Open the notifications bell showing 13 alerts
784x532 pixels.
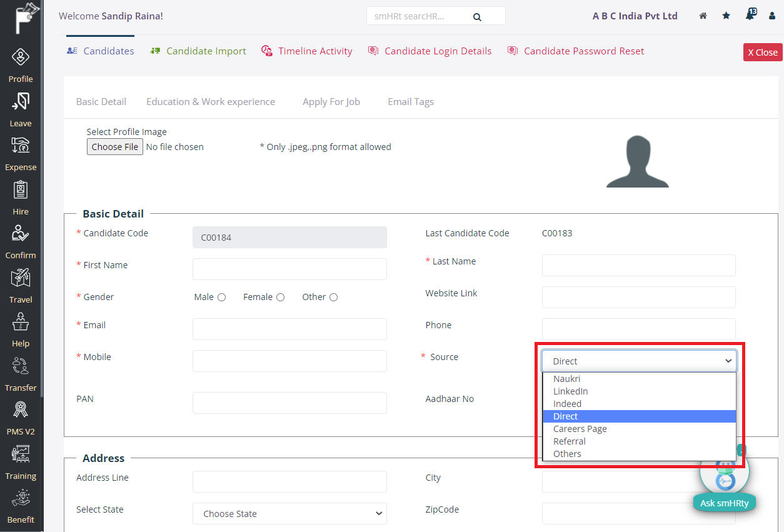[x=749, y=16]
